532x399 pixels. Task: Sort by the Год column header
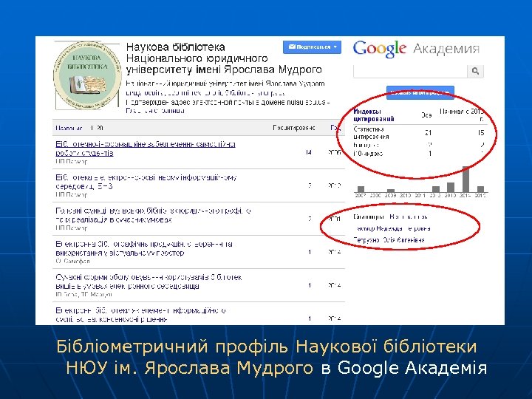[335, 128]
